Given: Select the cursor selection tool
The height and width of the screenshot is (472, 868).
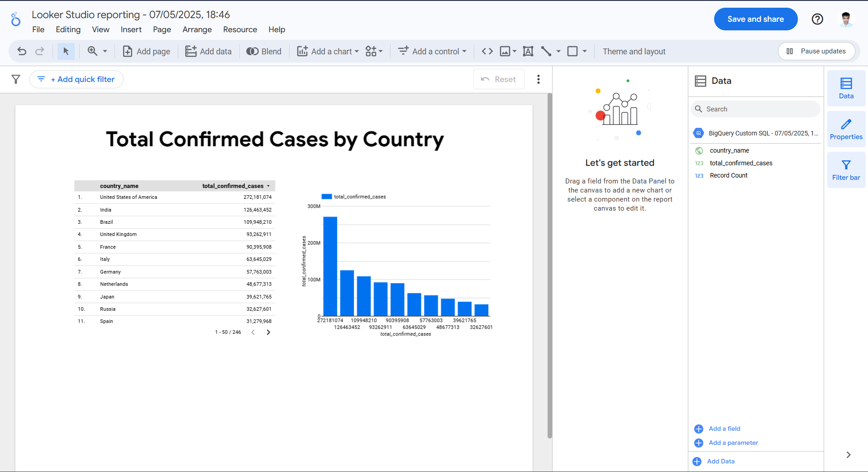Looking at the screenshot, I should 66,51.
